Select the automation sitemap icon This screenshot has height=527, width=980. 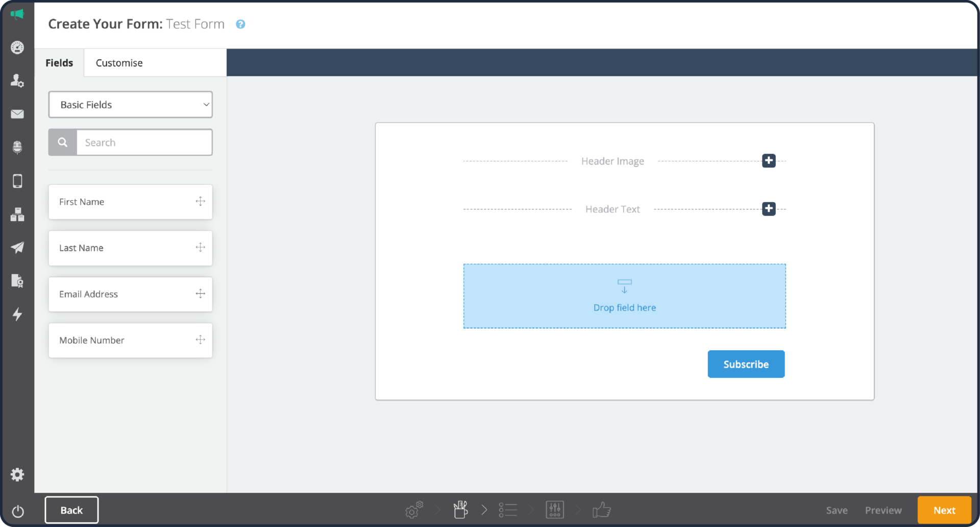[x=17, y=214]
